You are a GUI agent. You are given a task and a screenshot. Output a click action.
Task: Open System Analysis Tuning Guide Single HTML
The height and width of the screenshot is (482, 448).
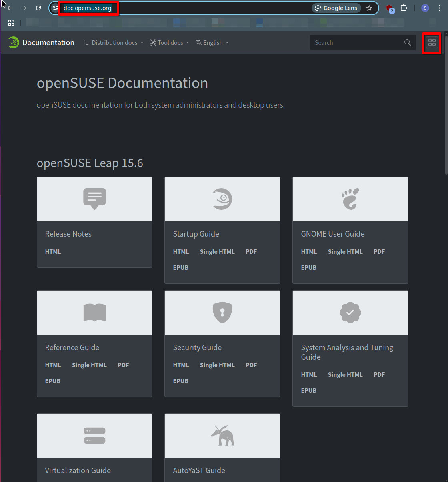(x=345, y=375)
